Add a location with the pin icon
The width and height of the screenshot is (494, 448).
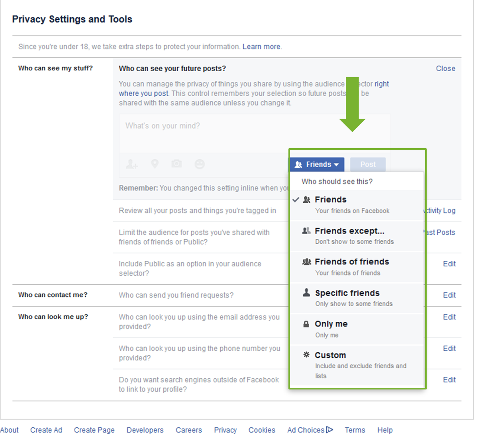click(x=155, y=164)
